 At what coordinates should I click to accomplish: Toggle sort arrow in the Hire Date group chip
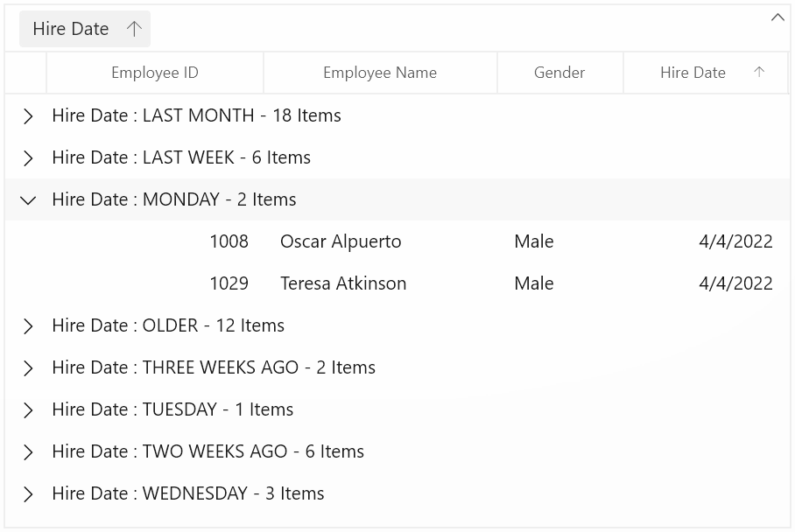tap(134, 29)
